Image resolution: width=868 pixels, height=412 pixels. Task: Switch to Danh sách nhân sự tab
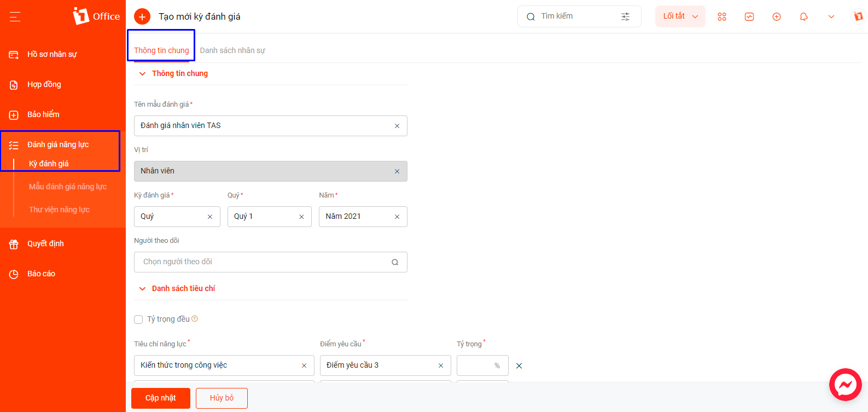click(x=232, y=50)
